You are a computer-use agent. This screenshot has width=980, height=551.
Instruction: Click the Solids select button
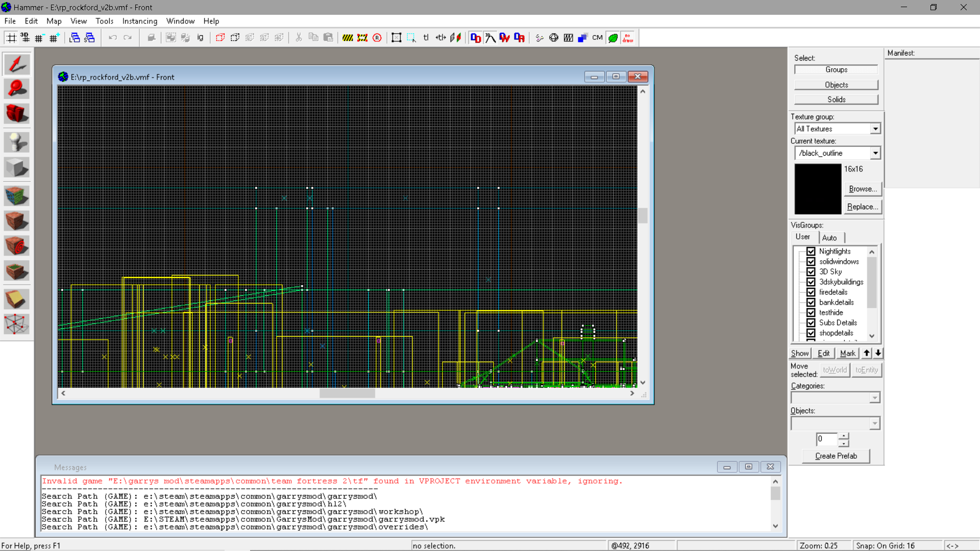click(x=836, y=99)
